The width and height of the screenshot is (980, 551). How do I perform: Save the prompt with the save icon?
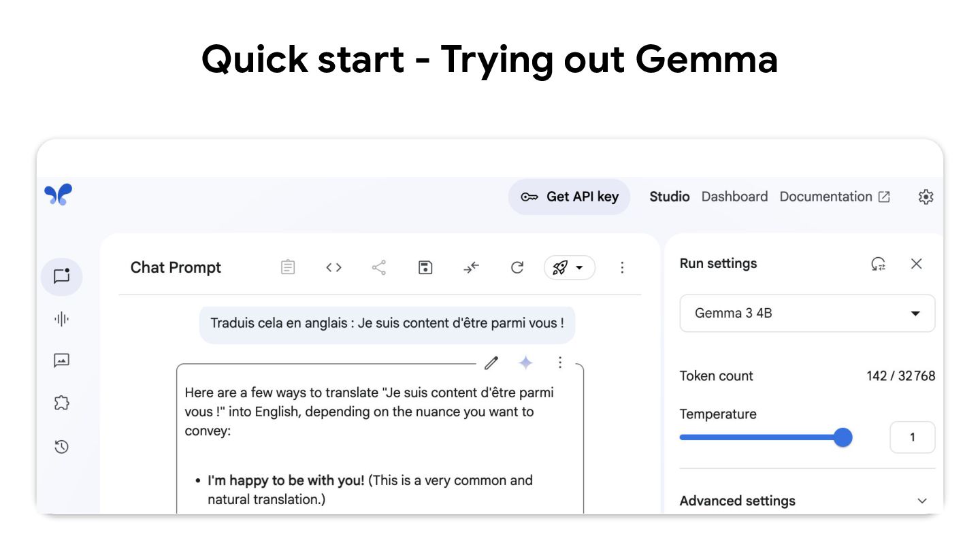point(425,268)
